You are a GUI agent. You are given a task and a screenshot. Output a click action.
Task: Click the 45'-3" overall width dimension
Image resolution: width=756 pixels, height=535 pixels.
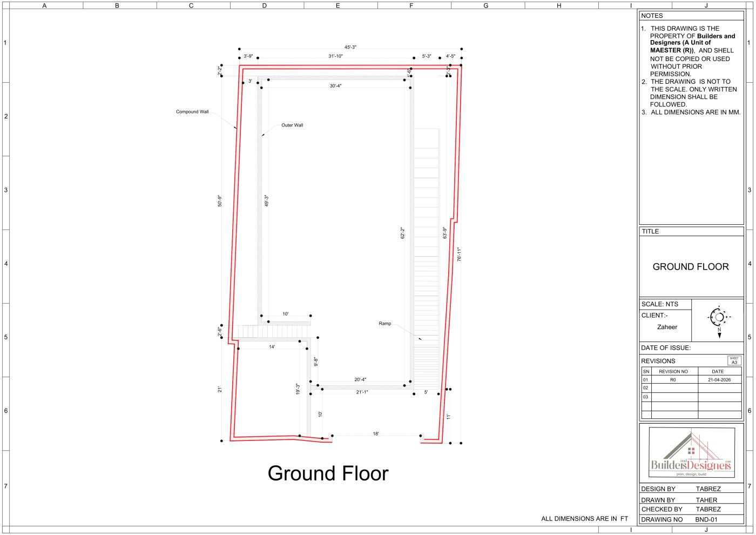click(350, 48)
